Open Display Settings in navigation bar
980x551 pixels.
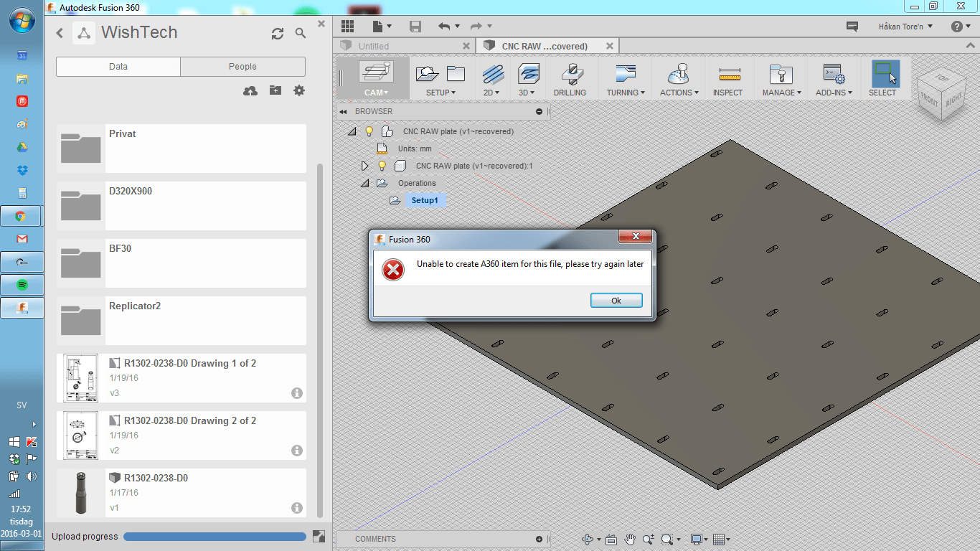pos(699,539)
